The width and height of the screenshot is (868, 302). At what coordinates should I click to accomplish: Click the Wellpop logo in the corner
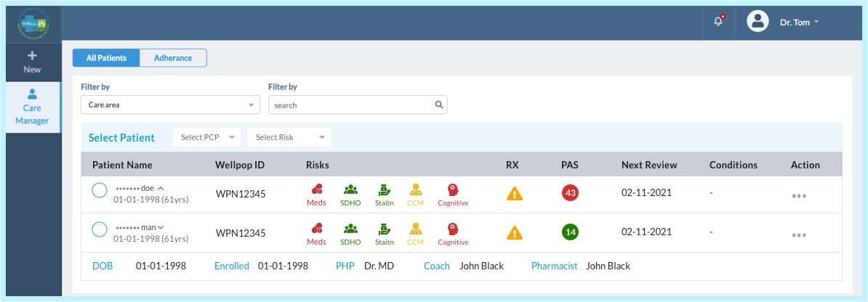[x=31, y=23]
